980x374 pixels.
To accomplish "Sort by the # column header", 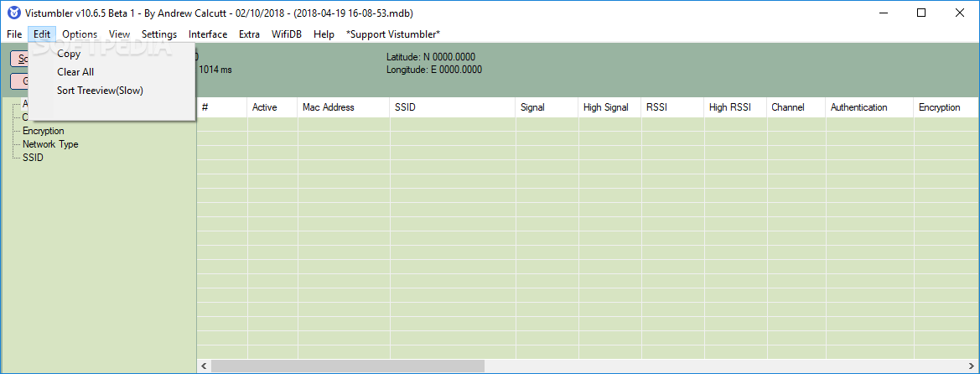I will tap(222, 107).
